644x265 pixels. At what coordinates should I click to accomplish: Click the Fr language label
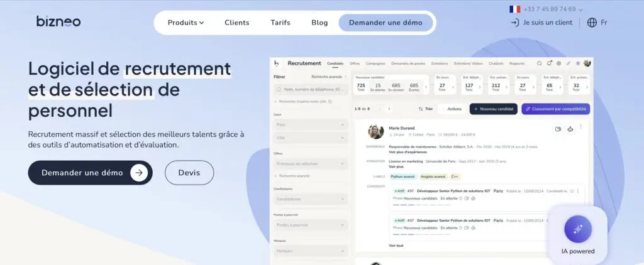pos(604,23)
